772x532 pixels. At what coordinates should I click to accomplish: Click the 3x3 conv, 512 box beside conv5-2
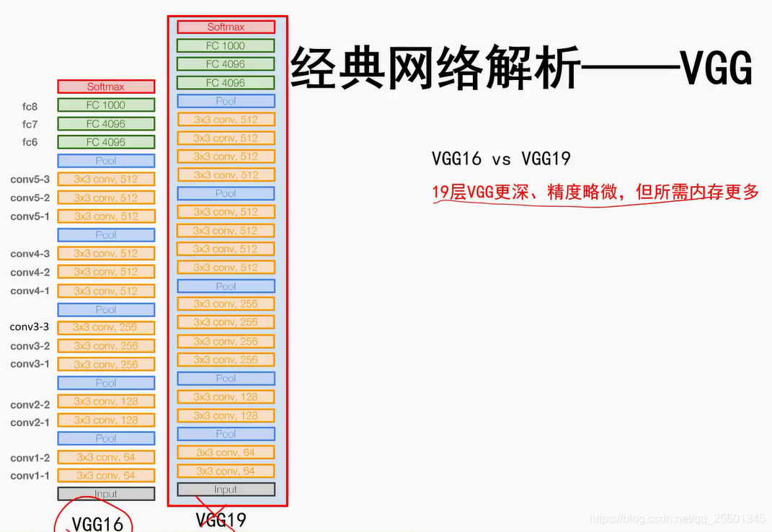coord(106,198)
